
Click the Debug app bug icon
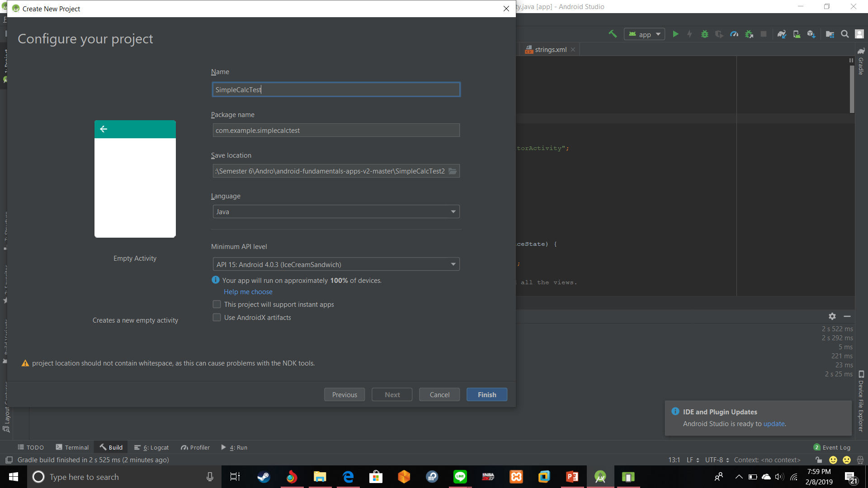pyautogui.click(x=704, y=34)
